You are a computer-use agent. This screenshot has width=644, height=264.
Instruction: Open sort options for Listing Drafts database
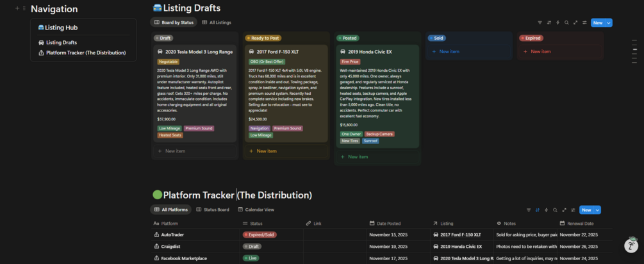click(549, 22)
